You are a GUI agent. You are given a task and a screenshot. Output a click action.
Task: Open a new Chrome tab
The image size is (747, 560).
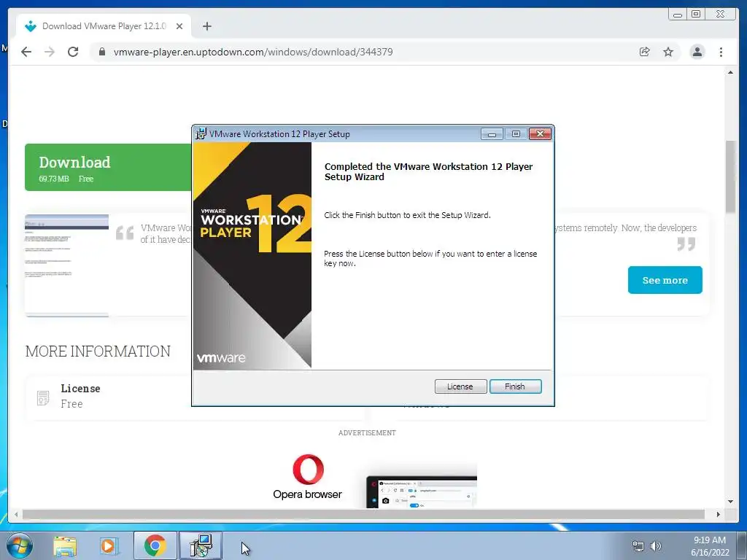pos(206,26)
